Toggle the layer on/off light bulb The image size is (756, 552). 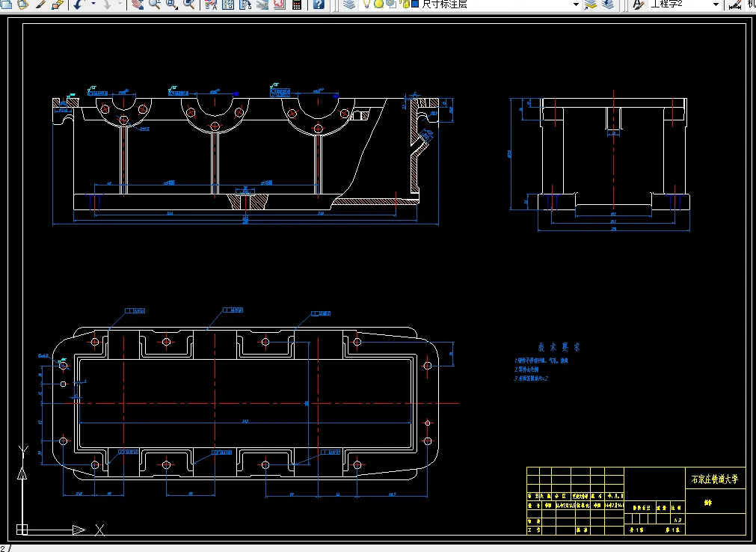(367, 4)
